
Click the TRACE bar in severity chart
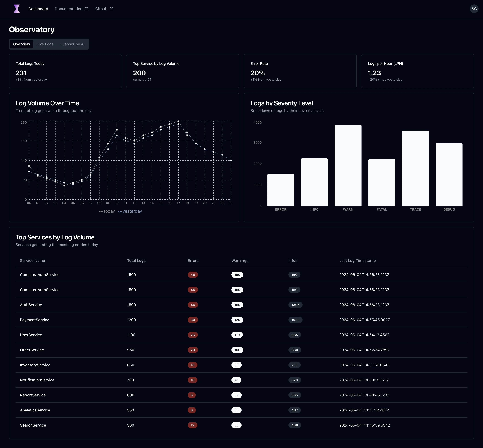coord(415,168)
